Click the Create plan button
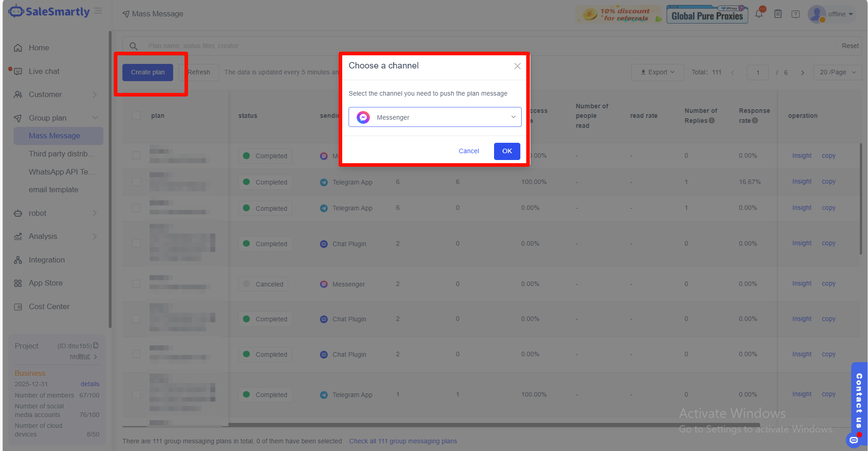This screenshot has height=451, width=868. 147,72
